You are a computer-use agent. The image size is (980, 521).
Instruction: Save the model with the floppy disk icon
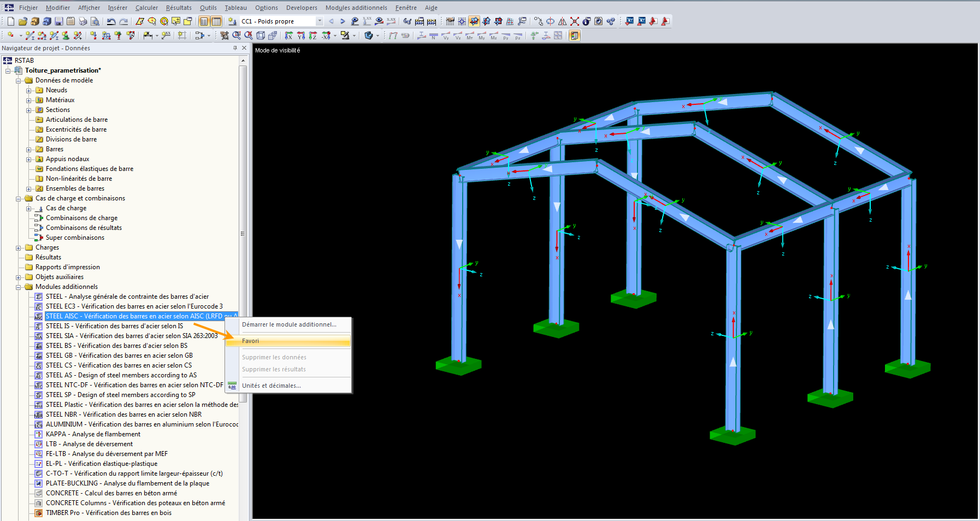pyautogui.click(x=58, y=21)
